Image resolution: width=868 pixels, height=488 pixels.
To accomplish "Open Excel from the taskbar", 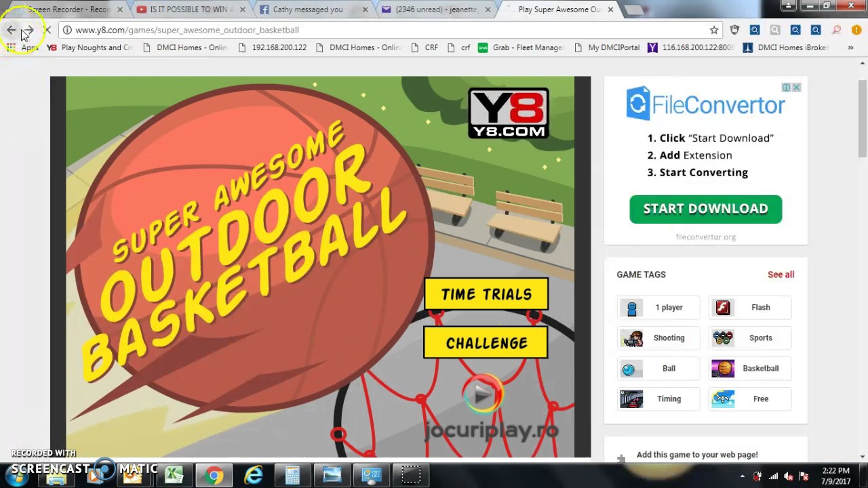I will (174, 476).
